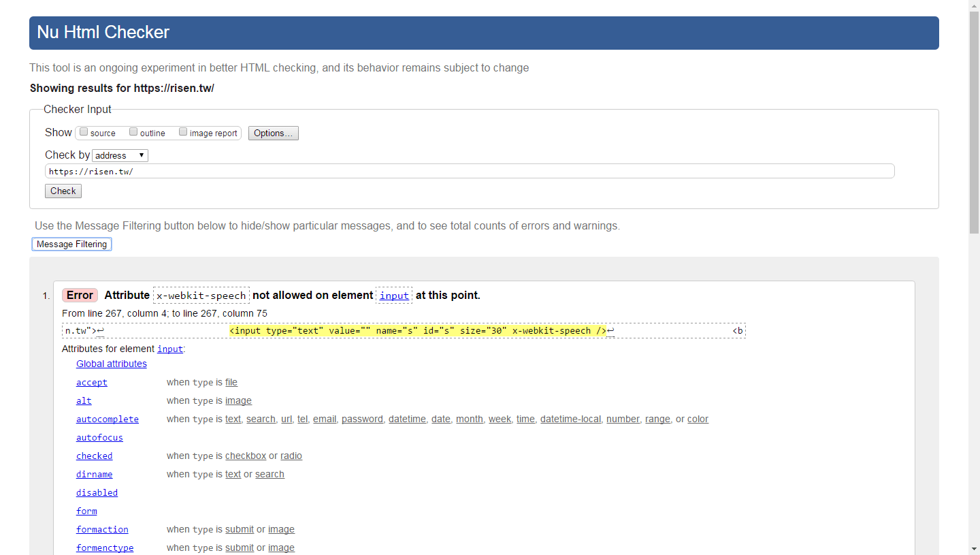980x555 pixels.
Task: Open the dirname attribute link
Action: pyautogui.click(x=95, y=475)
